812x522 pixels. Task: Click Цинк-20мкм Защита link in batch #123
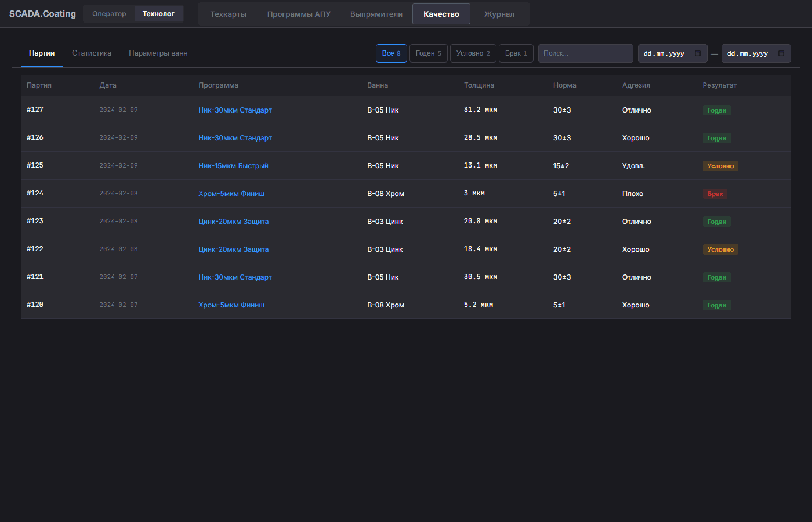coord(233,222)
